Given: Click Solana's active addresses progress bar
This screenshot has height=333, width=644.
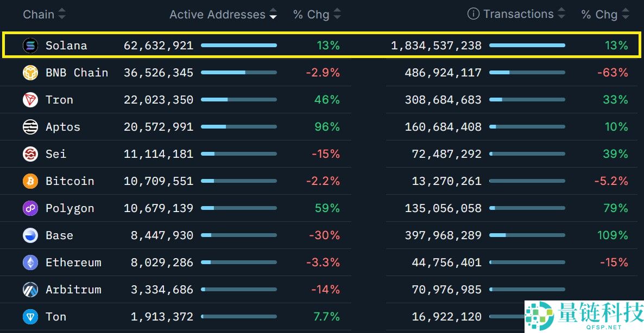Looking at the screenshot, I should coord(239,46).
